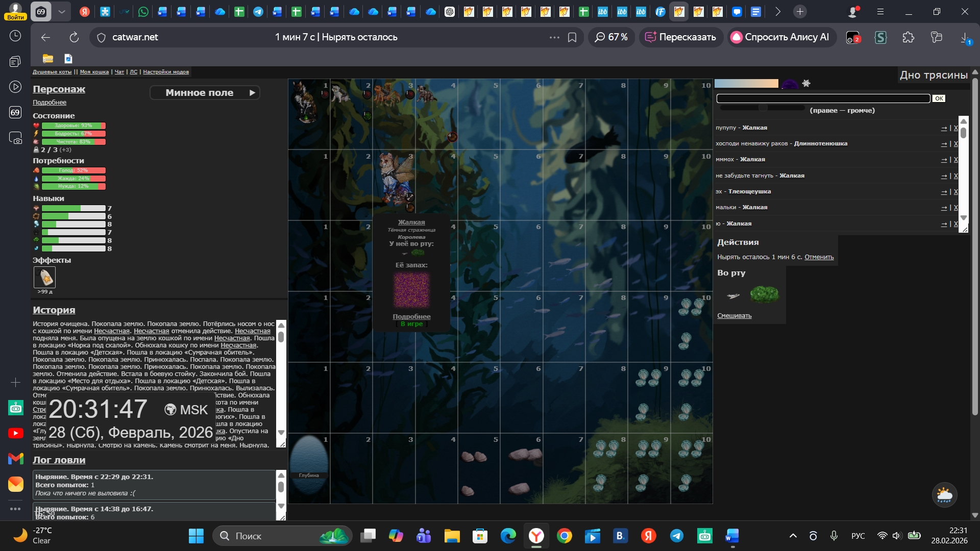Open the Чат menu link
The image size is (980, 551).
pyautogui.click(x=119, y=72)
